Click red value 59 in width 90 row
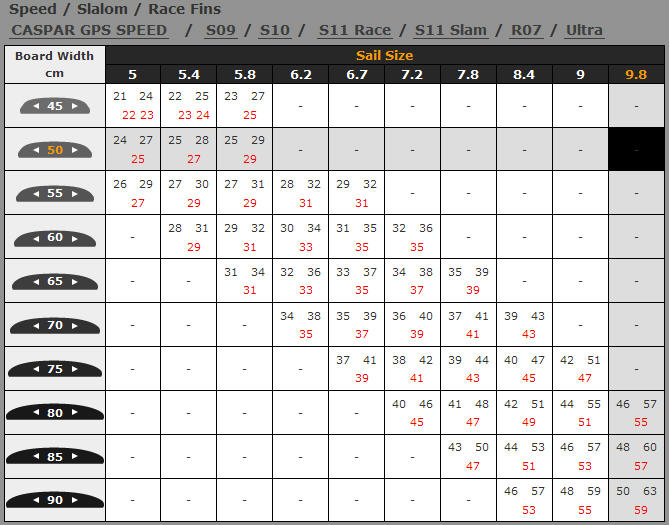Screen dimensions: 669x525 (641, 510)
